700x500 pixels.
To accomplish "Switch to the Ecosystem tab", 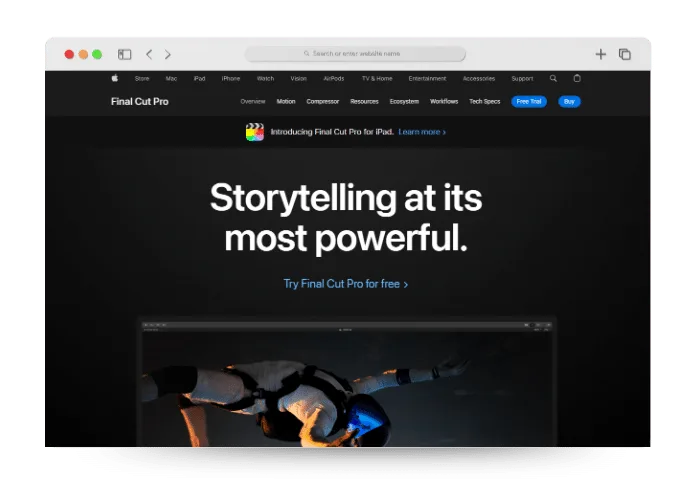I will click(404, 102).
